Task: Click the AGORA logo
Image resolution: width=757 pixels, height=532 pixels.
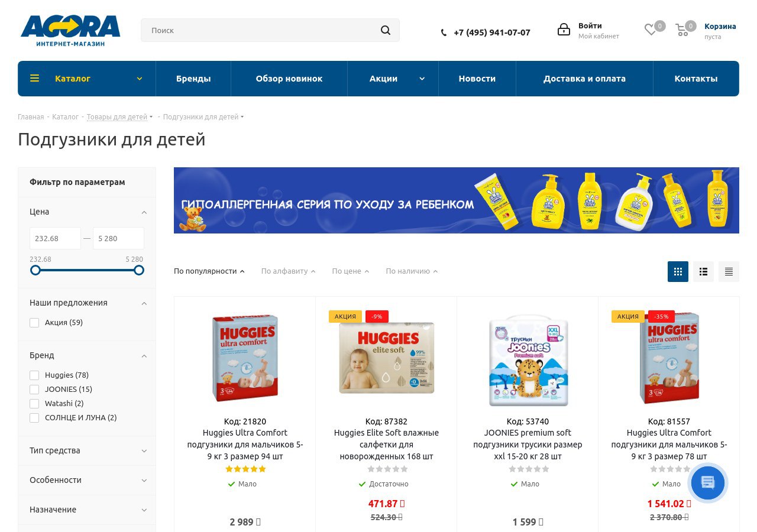Action: coord(70,31)
